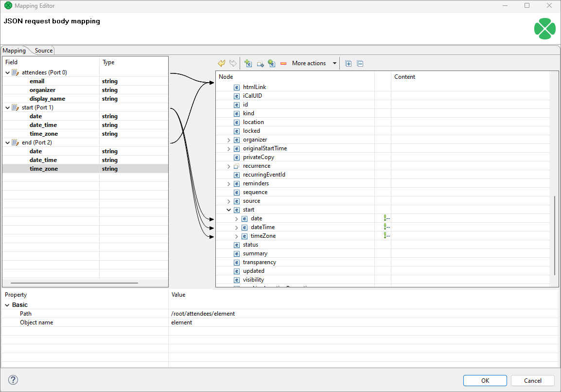Click the help question mark icon

point(12,380)
